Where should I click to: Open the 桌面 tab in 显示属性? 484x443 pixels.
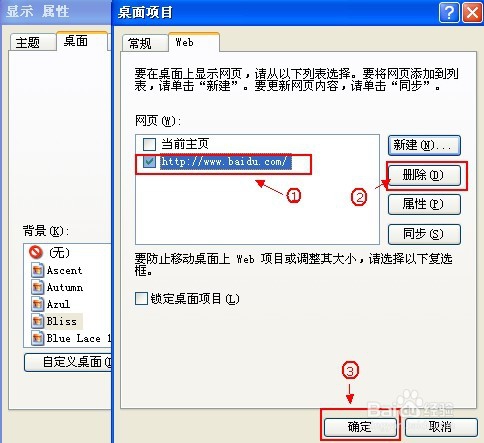click(82, 41)
